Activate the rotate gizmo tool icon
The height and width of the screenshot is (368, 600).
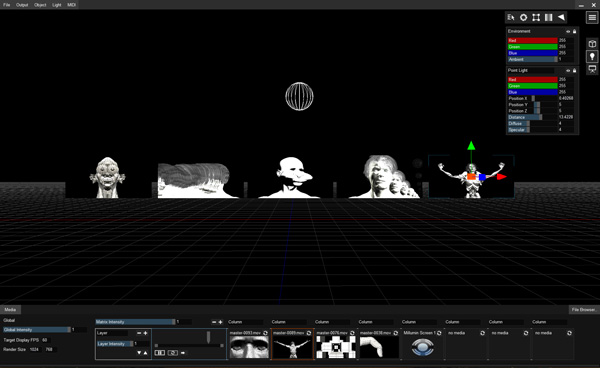coord(523,17)
